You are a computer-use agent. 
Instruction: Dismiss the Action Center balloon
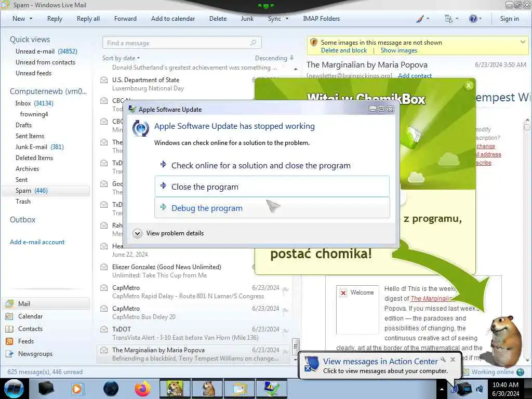(453, 360)
